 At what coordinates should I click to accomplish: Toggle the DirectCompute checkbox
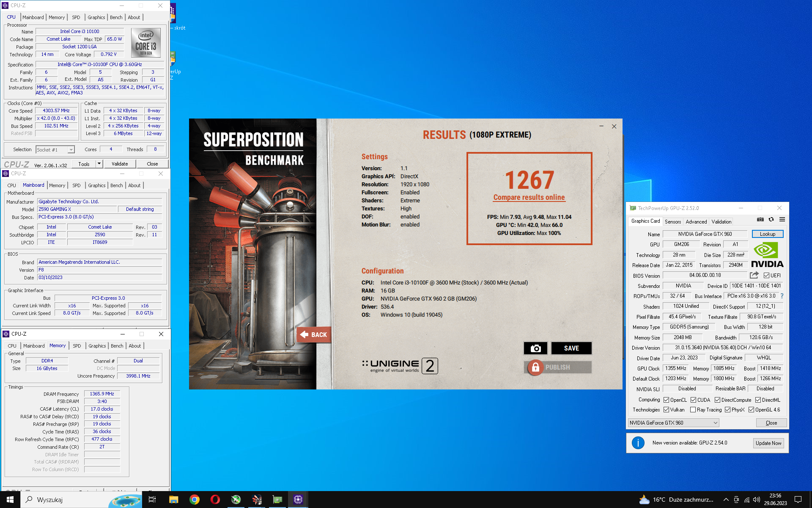pos(718,400)
